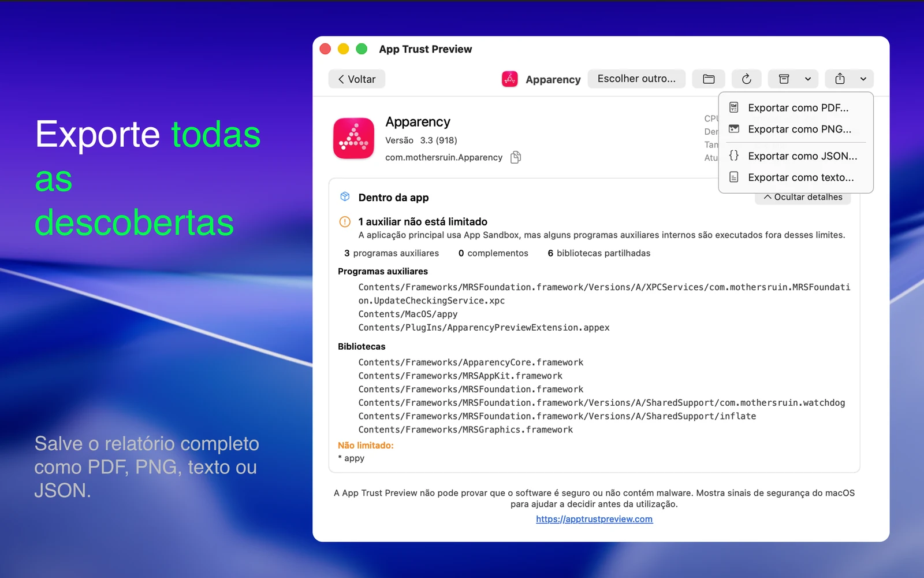Click the ApparencyPreviewExtension.appex path
924x578 pixels.
click(484, 328)
